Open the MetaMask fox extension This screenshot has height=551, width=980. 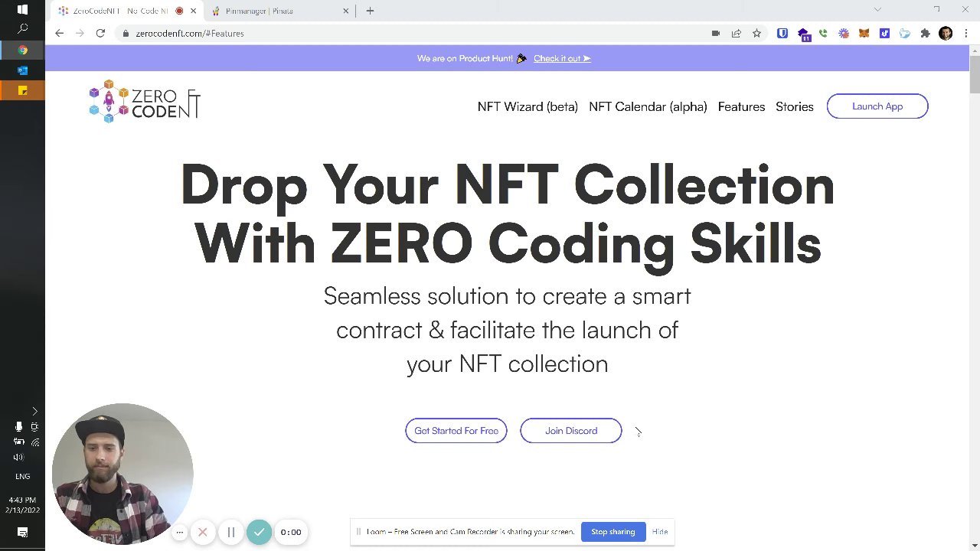click(864, 33)
